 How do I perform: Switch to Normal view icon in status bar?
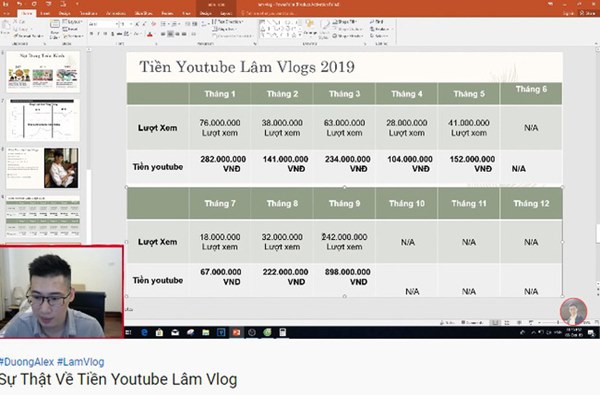tap(495, 323)
